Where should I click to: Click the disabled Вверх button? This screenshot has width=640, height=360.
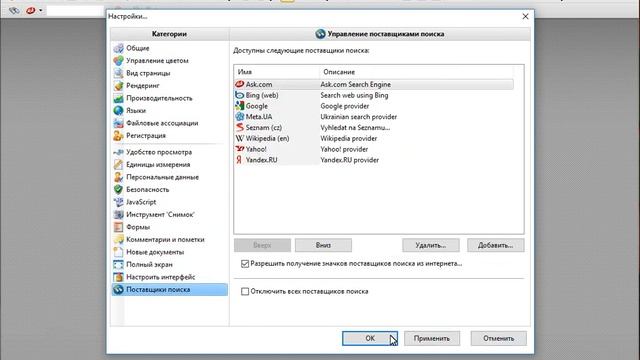tap(262, 245)
